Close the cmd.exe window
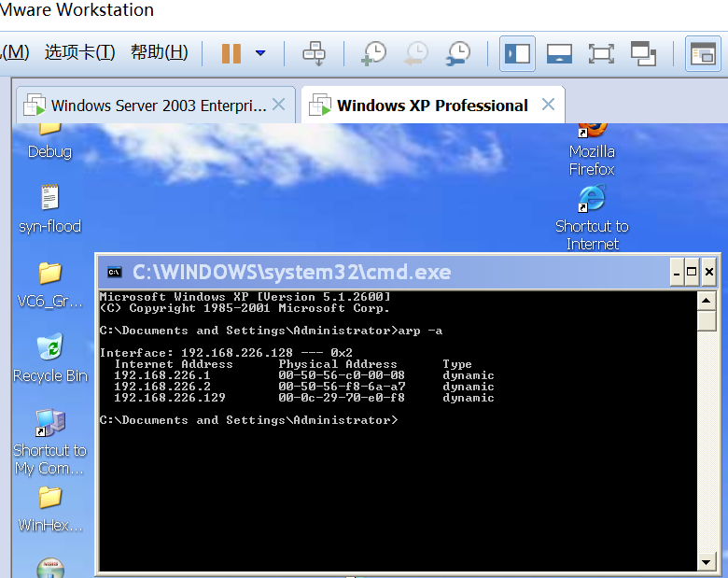The width and height of the screenshot is (728, 578). [x=709, y=272]
